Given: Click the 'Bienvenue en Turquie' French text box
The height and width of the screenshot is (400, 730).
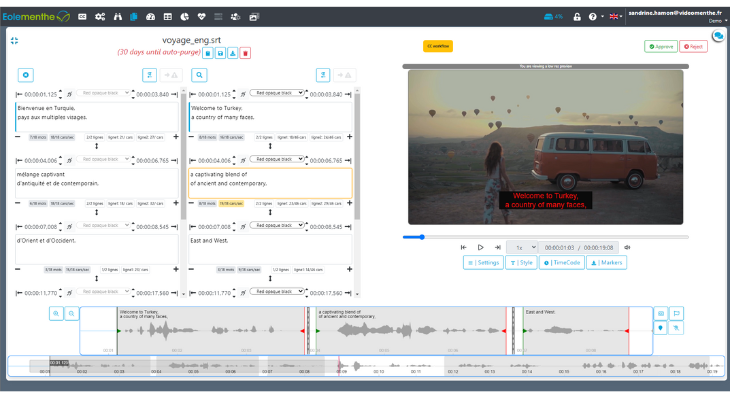Looking at the screenshot, I should tap(97, 117).
